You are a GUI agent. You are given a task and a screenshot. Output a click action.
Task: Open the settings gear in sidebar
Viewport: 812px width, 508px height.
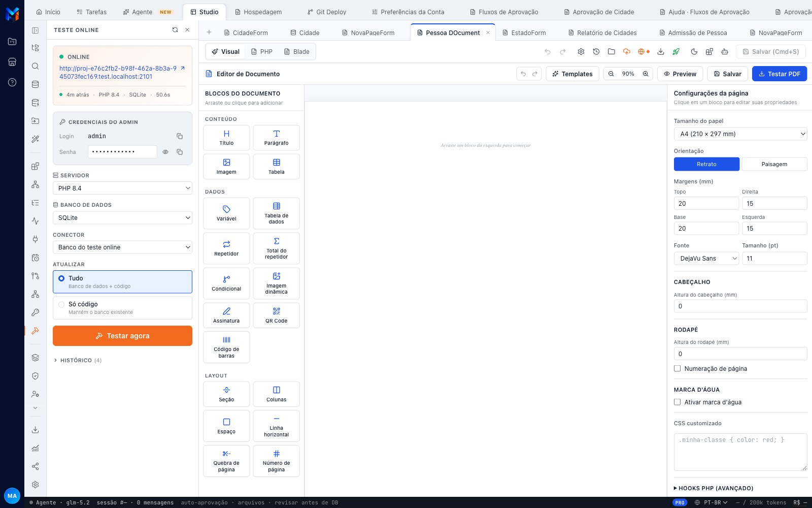(35, 485)
